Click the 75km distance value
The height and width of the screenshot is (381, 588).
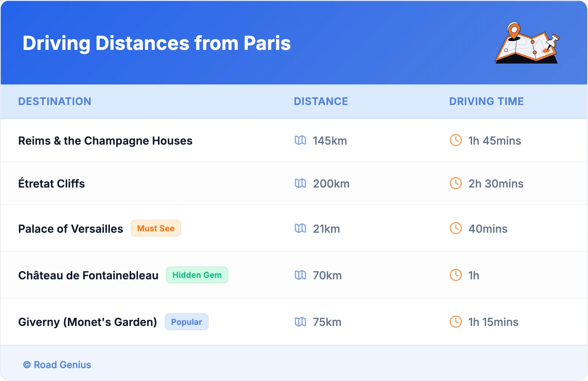point(327,322)
